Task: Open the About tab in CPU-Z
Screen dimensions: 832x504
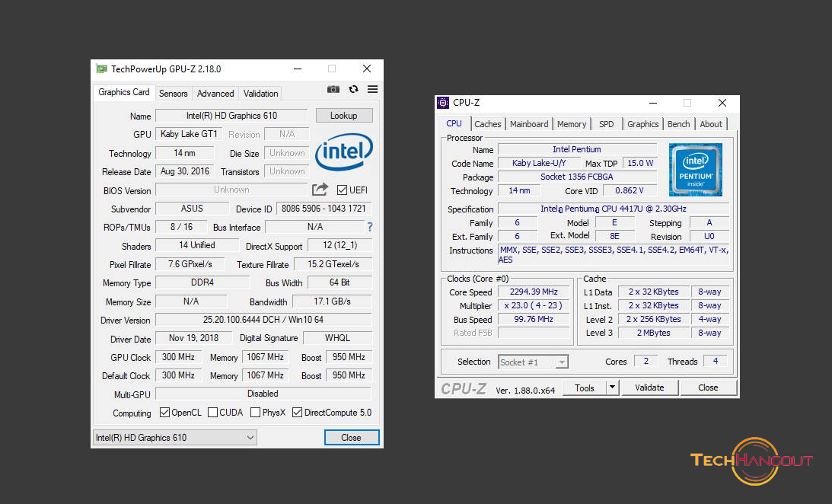Action: [x=711, y=124]
